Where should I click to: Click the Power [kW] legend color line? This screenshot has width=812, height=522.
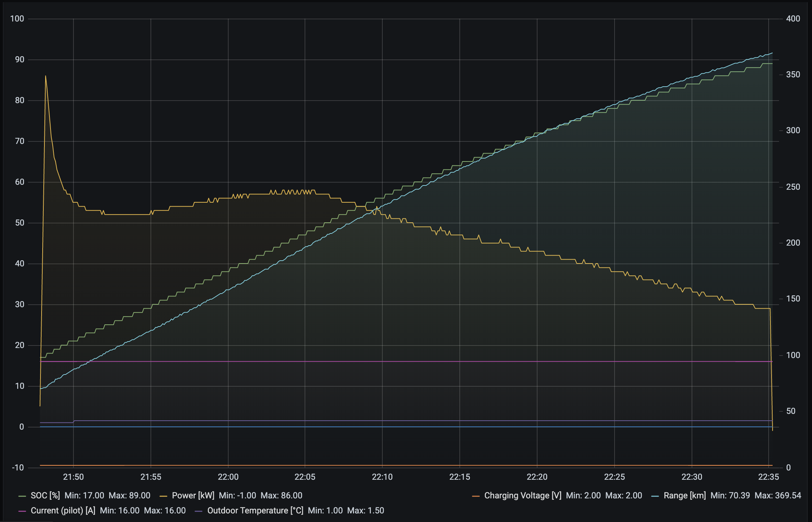point(163,496)
